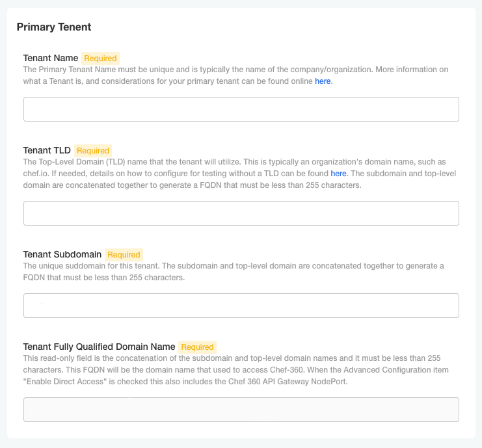
Task: Click the read-only Fully Qualified Domain Name field
Action: [x=241, y=410]
